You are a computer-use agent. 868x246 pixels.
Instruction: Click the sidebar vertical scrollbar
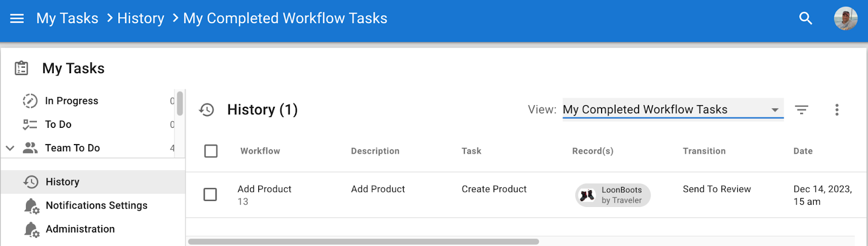[180, 103]
